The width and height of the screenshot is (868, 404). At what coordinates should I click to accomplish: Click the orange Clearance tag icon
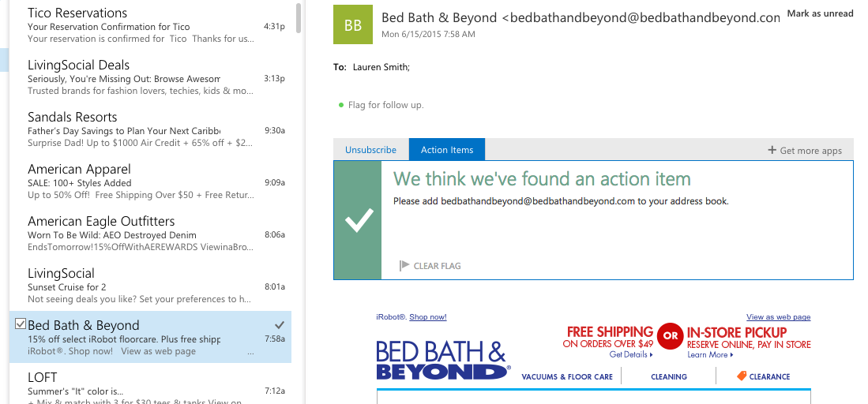click(x=742, y=376)
